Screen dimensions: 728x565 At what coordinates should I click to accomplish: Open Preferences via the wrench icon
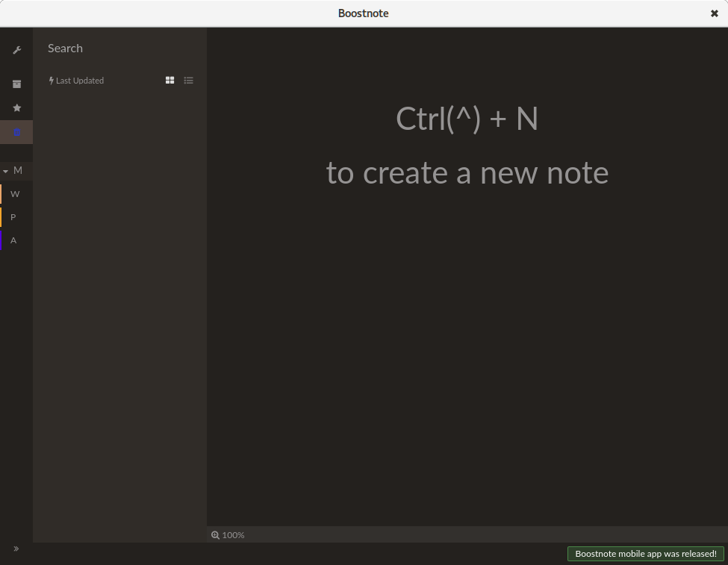tap(16, 50)
